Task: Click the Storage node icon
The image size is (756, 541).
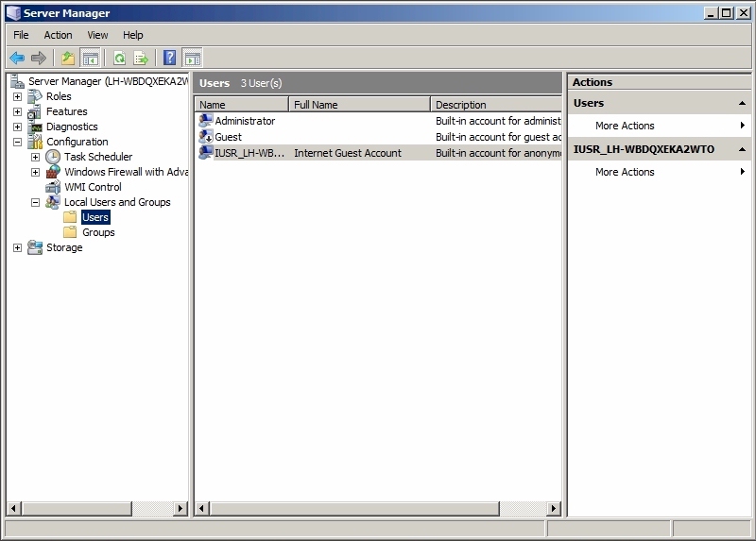Action: 35,247
